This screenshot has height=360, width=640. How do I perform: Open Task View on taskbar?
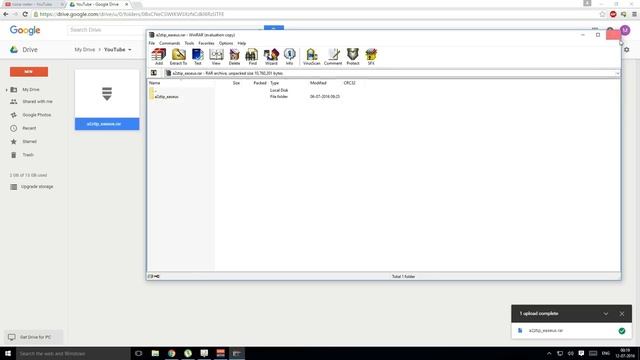pyautogui.click(x=138, y=353)
